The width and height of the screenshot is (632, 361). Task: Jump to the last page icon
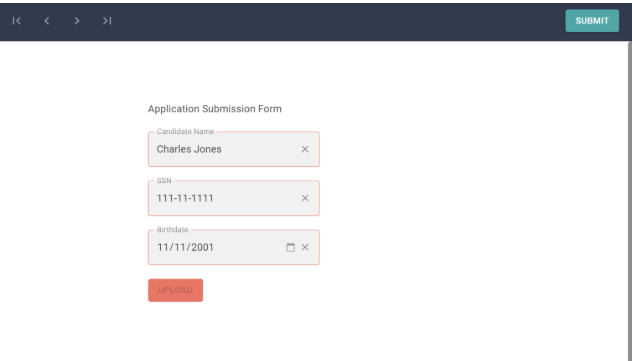pyautogui.click(x=107, y=21)
